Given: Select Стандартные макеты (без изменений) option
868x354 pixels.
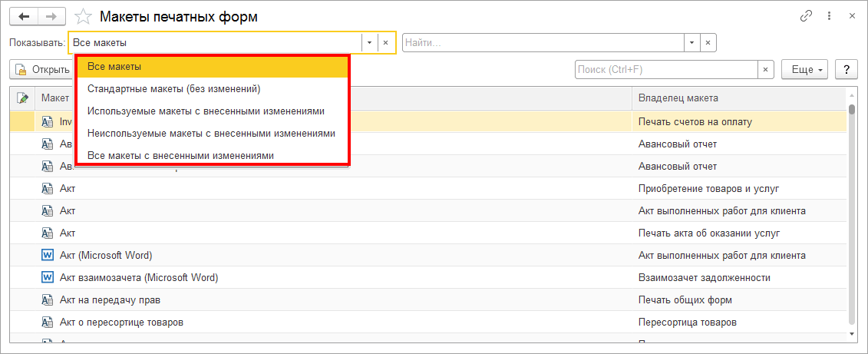Looking at the screenshot, I should [174, 89].
